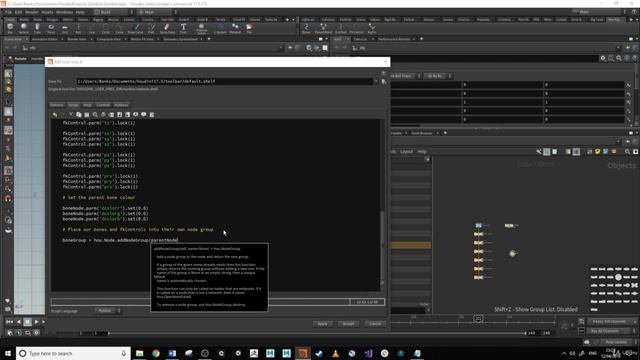Image resolution: width=640 pixels, height=360 pixels.
Task: Open the Windows menu
Action: (64, 12)
